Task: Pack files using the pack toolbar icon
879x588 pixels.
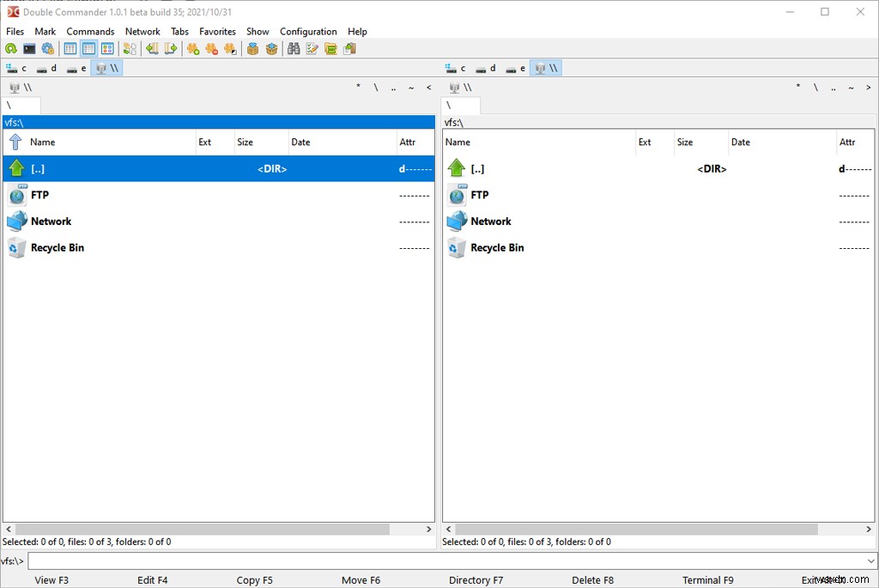Action: click(x=252, y=49)
